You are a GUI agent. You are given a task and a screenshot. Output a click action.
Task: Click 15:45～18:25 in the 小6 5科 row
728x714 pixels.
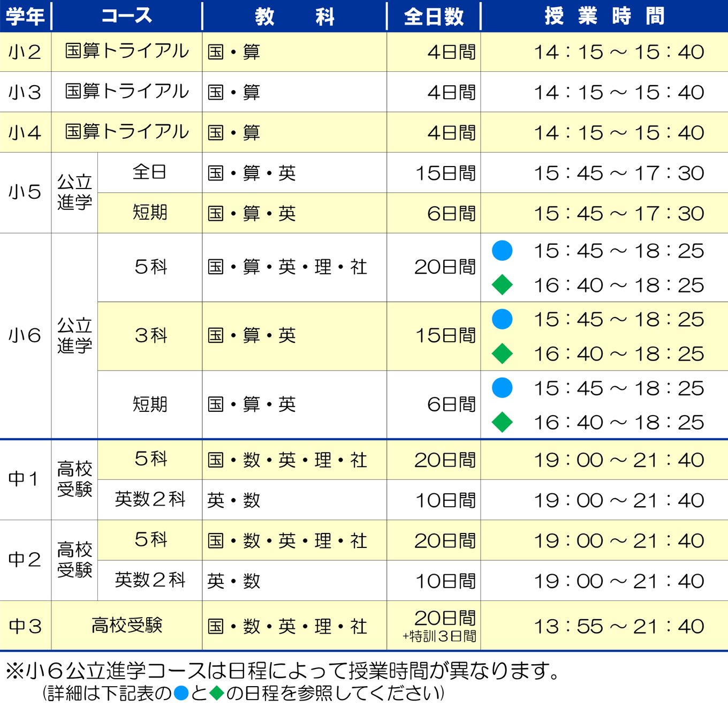click(619, 251)
